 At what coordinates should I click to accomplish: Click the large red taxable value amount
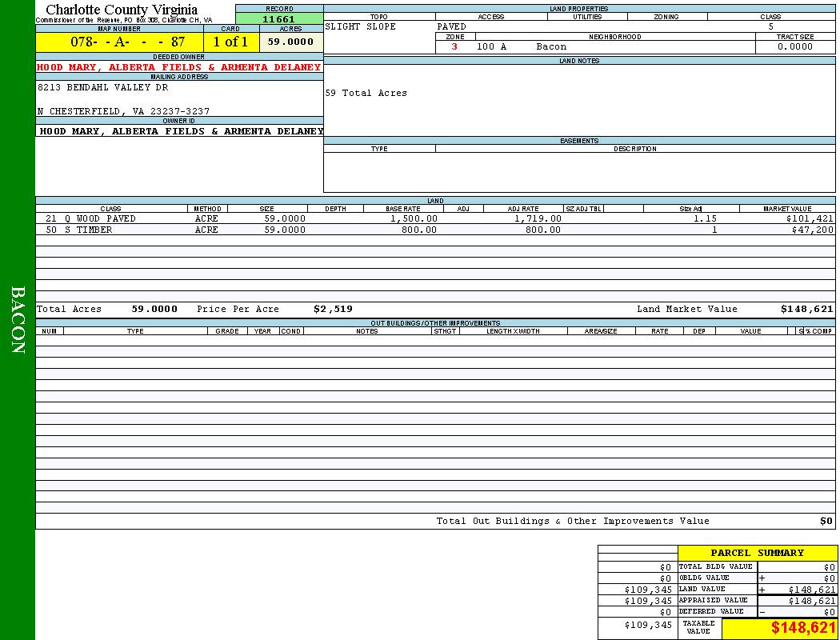[x=803, y=628]
